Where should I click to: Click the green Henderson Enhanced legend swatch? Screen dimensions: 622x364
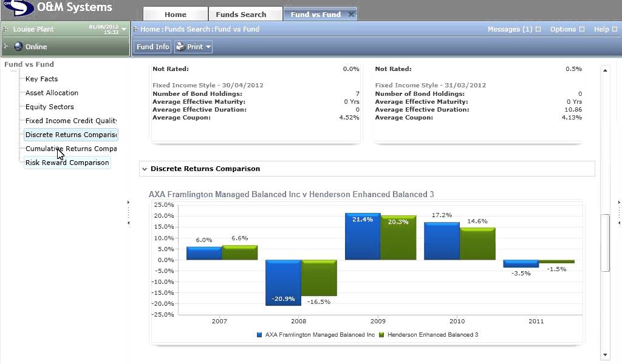pos(381,335)
